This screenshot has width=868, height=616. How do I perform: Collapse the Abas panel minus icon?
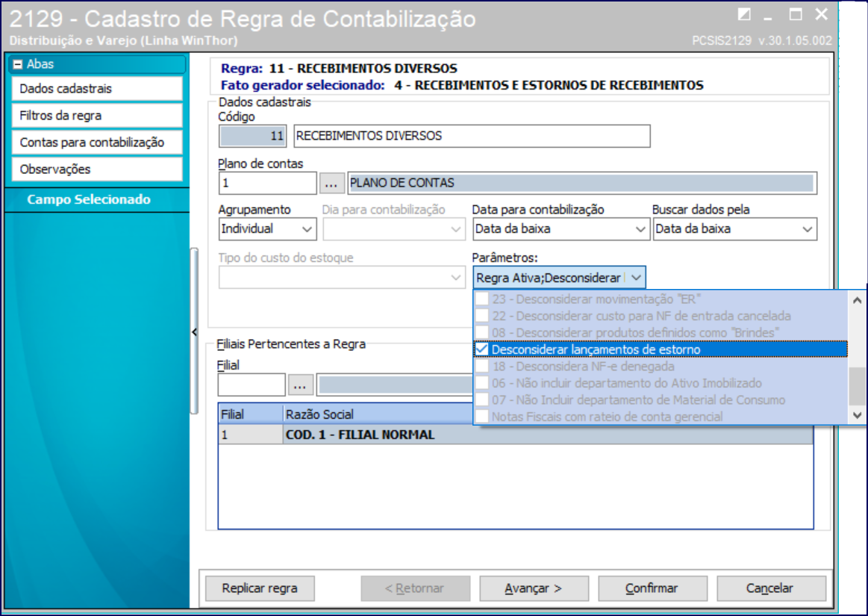pos(18,64)
